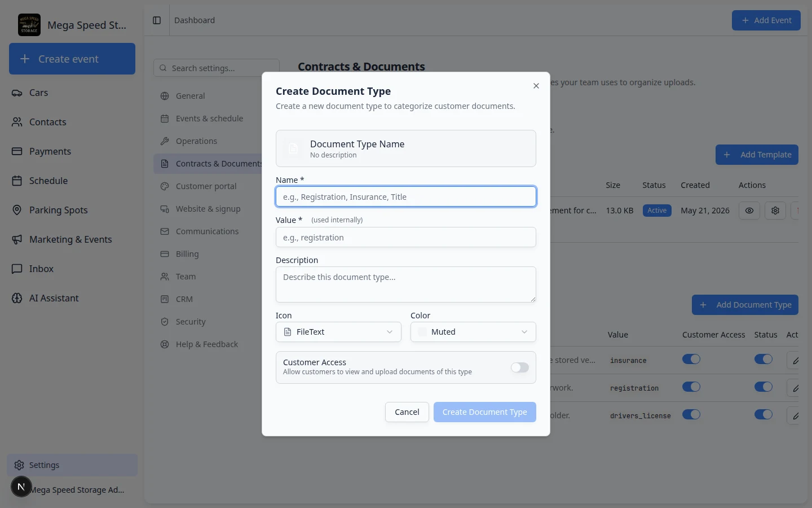812x508 pixels.
Task: Click the Active status badge
Action: (657, 211)
